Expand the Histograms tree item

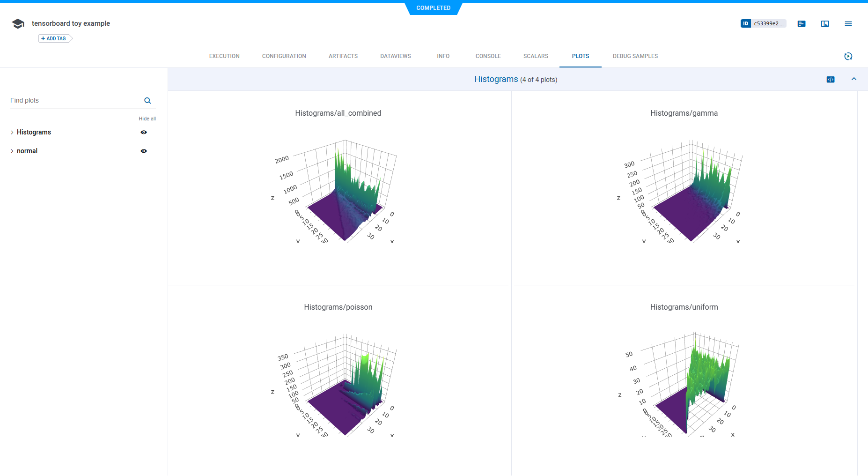click(12, 133)
